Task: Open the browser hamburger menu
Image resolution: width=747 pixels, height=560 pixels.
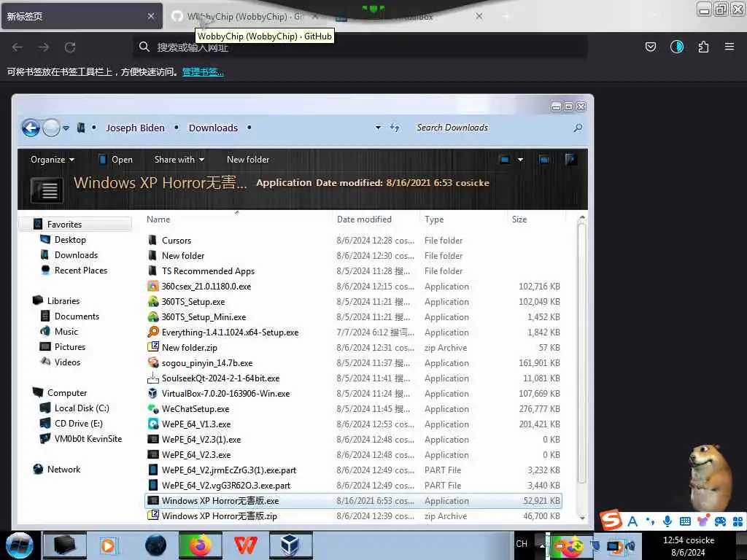Action: click(729, 47)
